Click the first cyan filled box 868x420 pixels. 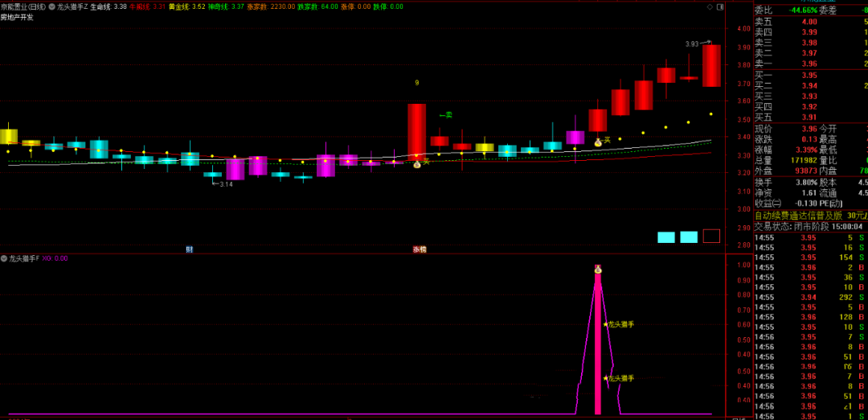[666, 237]
